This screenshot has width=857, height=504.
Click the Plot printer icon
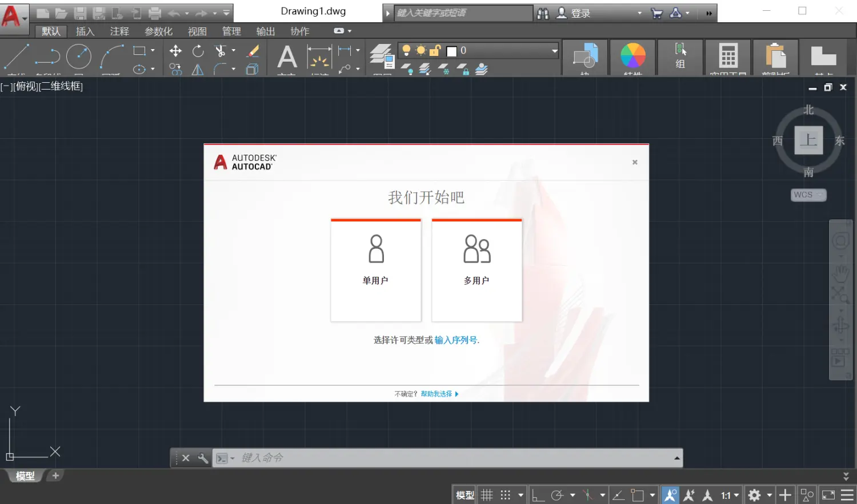[154, 13]
